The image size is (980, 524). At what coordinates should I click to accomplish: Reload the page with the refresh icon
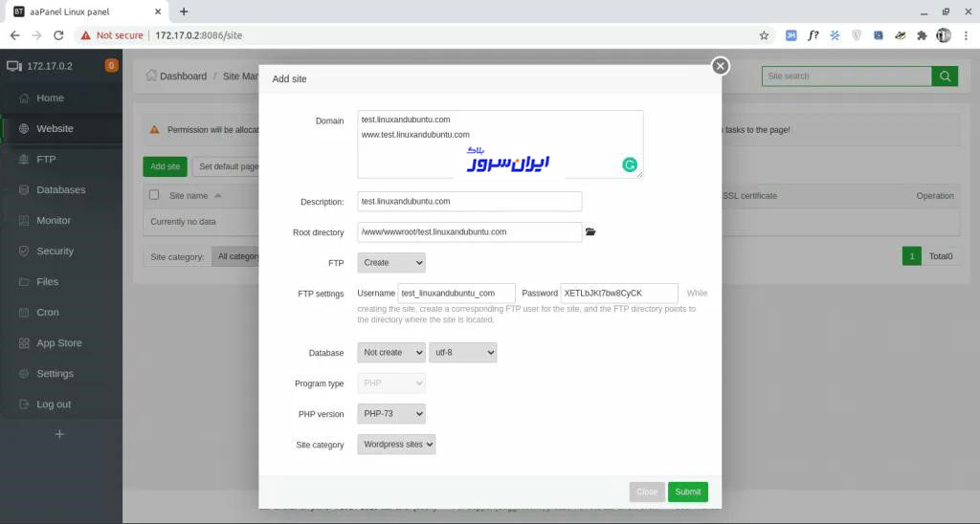58,35
